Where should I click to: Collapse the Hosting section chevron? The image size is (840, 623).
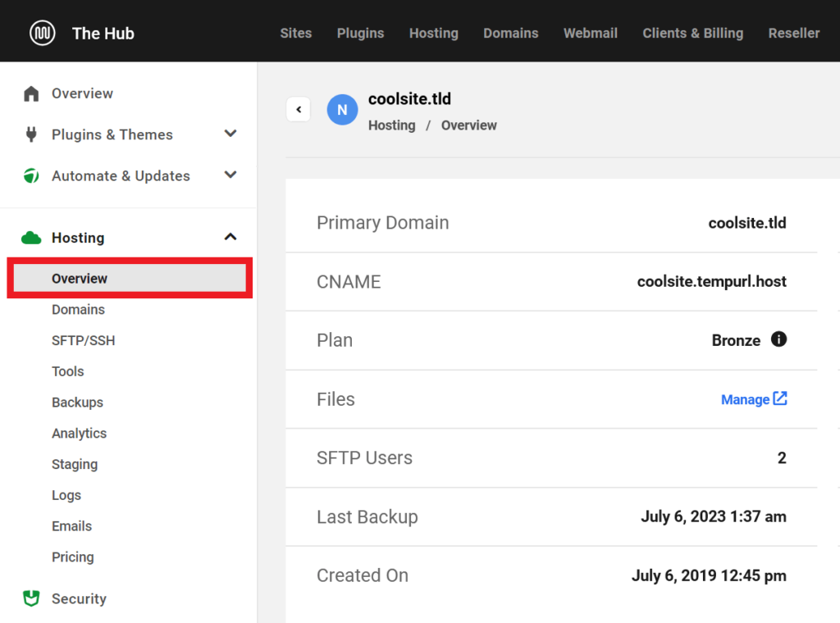click(231, 237)
